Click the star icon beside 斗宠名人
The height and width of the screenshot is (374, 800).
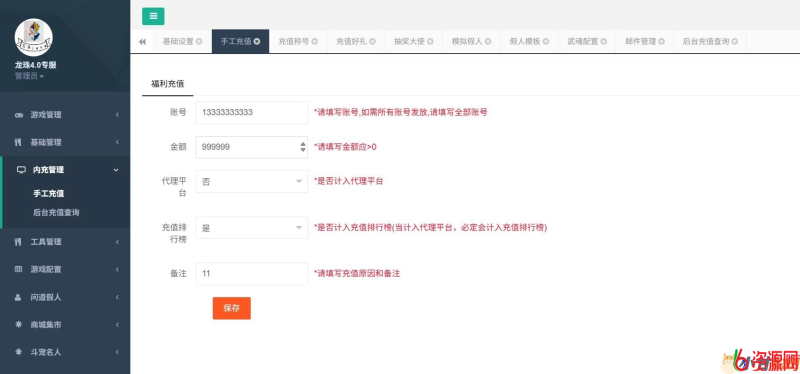pos(18,352)
